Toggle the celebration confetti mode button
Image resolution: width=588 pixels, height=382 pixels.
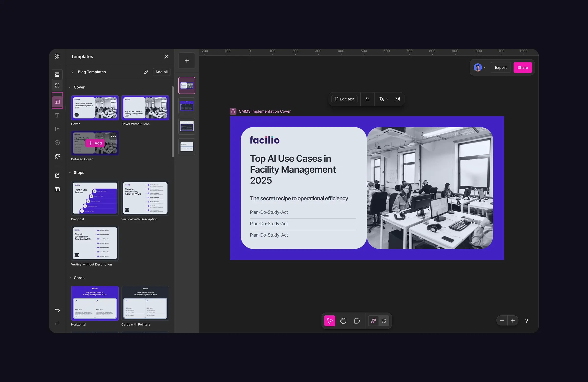tap(373, 321)
